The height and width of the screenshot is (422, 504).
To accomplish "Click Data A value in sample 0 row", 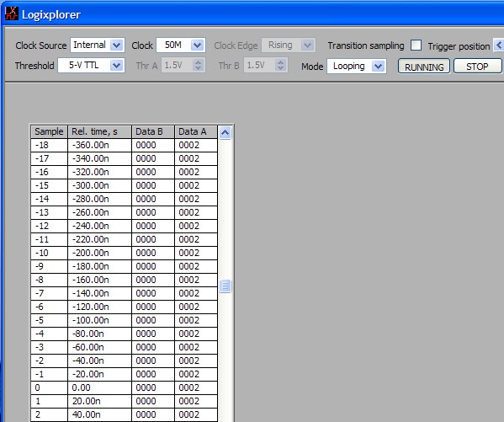I will click(x=196, y=387).
